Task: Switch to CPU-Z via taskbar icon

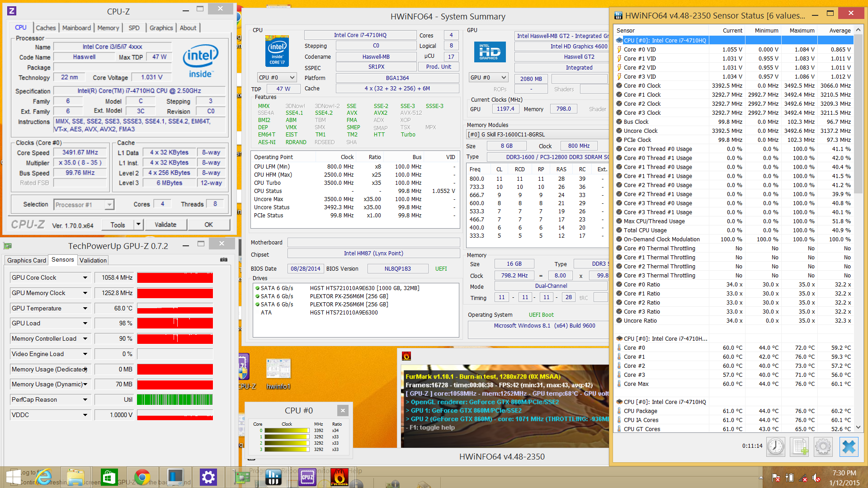Action: (x=307, y=477)
